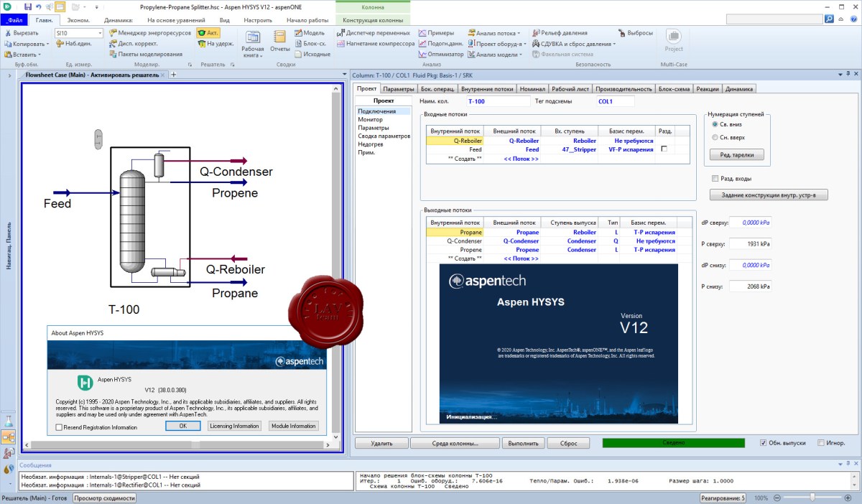Toggle the Разд. входы checkbox
Image resolution: width=862 pixels, height=504 pixels.
pyautogui.click(x=715, y=179)
